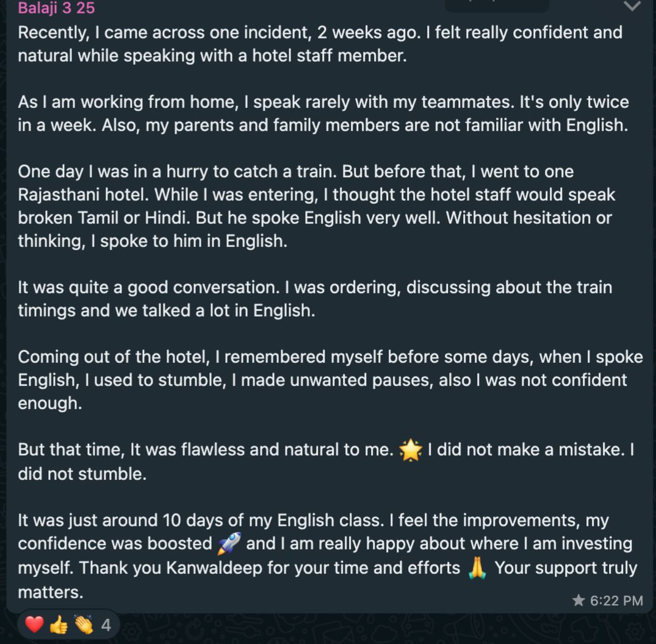Viewport: 656px width, 644px height.
Task: Open the message options chevron menu
Action: pos(632,6)
